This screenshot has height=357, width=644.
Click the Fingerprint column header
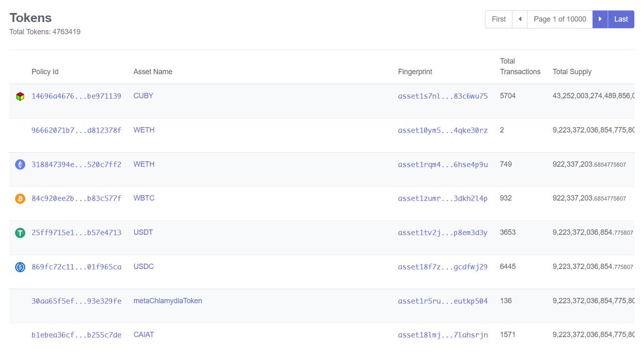415,71
